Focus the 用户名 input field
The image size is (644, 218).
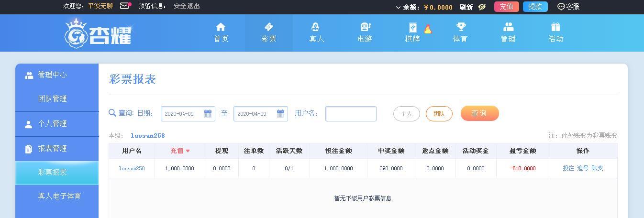pos(351,114)
